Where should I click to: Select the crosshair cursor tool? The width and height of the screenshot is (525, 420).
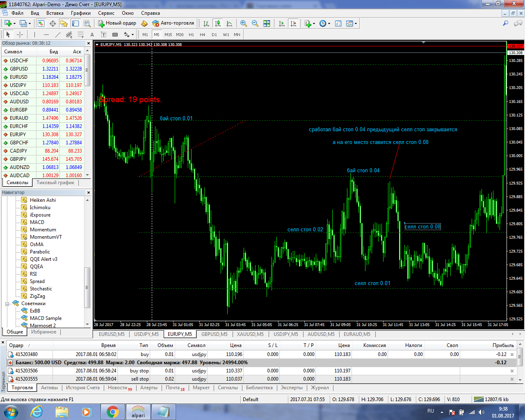(20, 35)
